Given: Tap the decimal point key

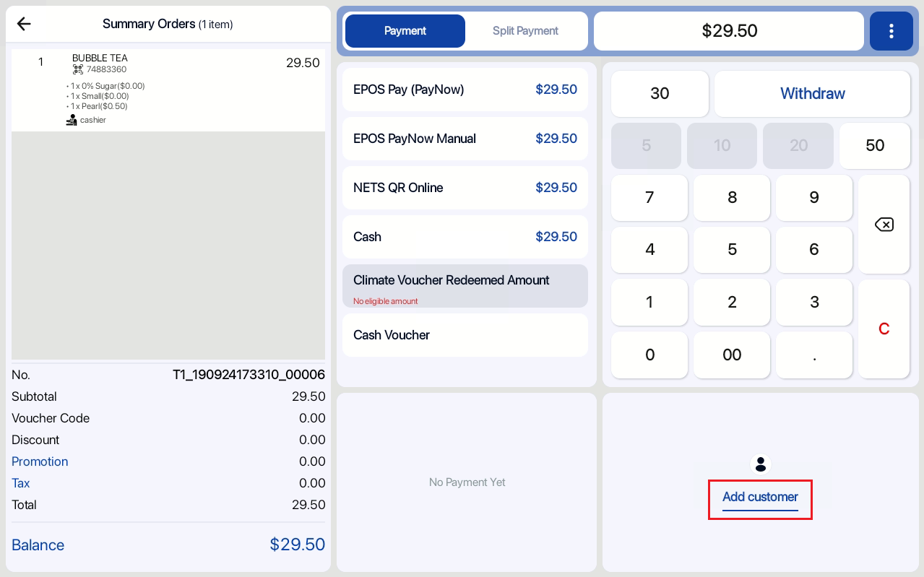Looking at the screenshot, I should pos(814,355).
